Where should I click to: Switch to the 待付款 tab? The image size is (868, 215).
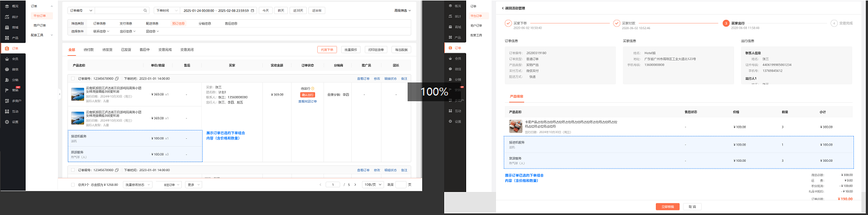(x=88, y=50)
